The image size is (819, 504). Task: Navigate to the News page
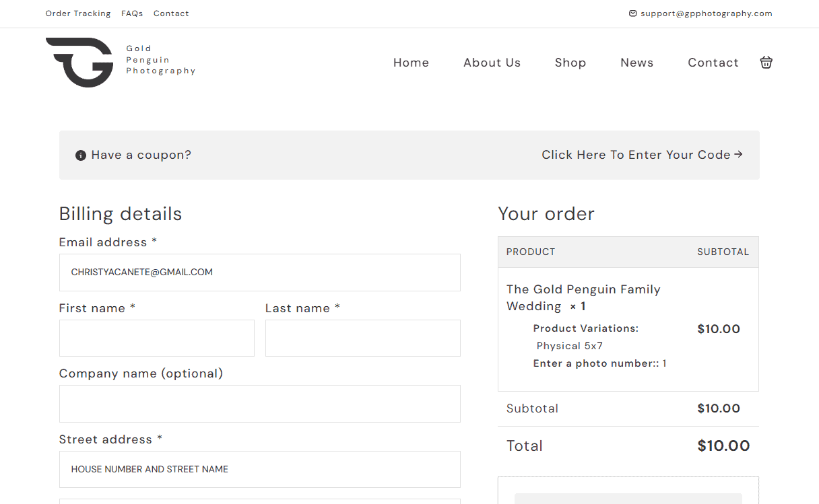636,63
